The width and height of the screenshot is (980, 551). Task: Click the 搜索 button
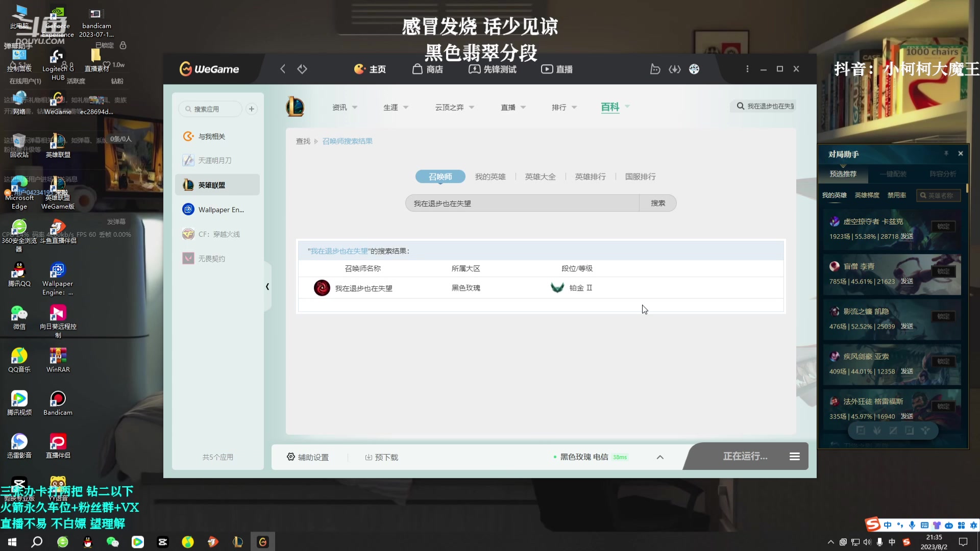click(658, 203)
